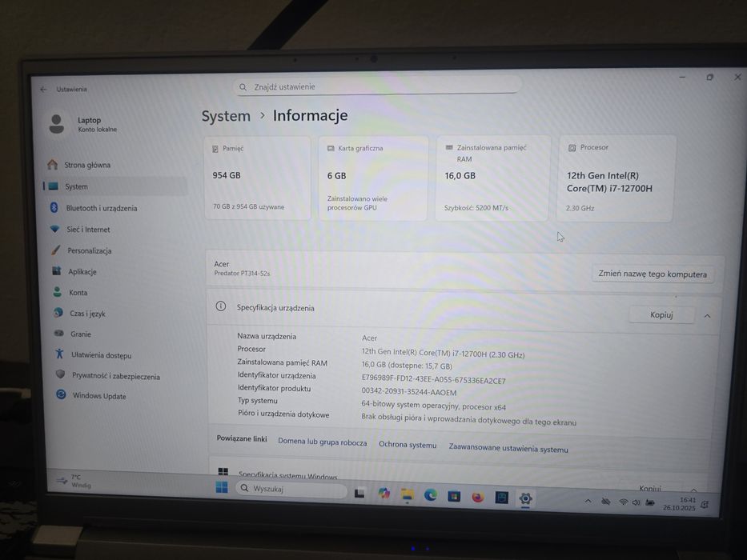The width and height of the screenshot is (747, 560).
Task: Open the Windows Start menu
Action: (x=222, y=487)
